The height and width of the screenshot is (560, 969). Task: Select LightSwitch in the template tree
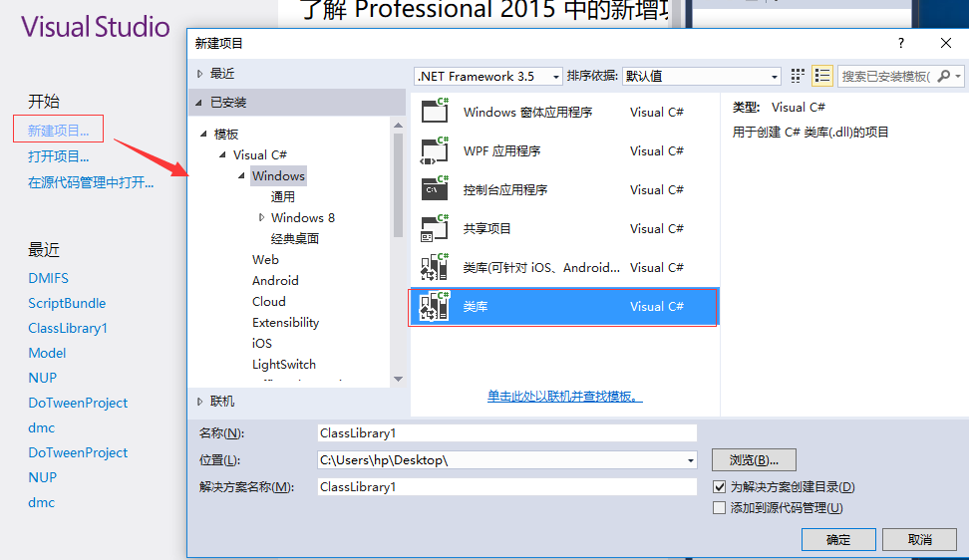[284, 365]
